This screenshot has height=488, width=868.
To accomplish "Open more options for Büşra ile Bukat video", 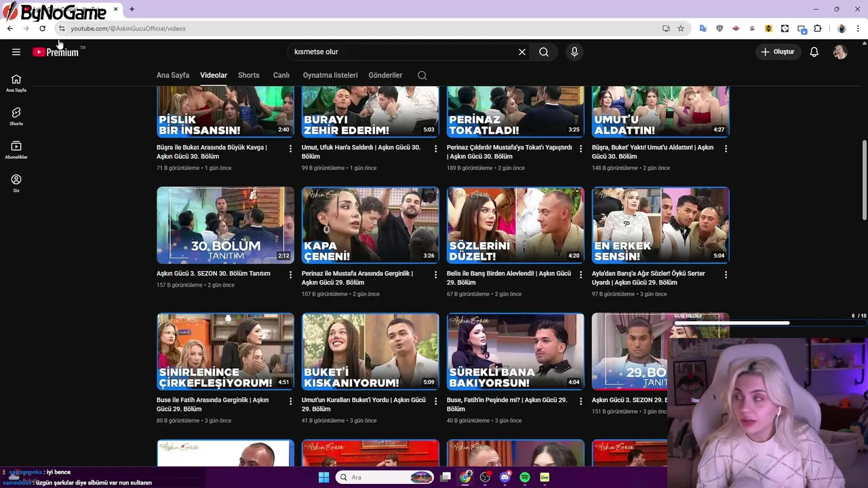I will click(290, 148).
